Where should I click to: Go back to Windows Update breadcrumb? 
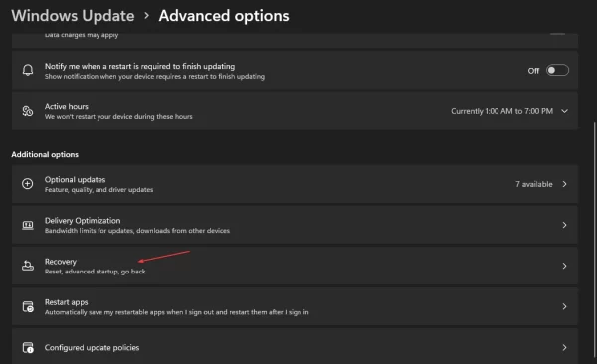click(x=73, y=16)
